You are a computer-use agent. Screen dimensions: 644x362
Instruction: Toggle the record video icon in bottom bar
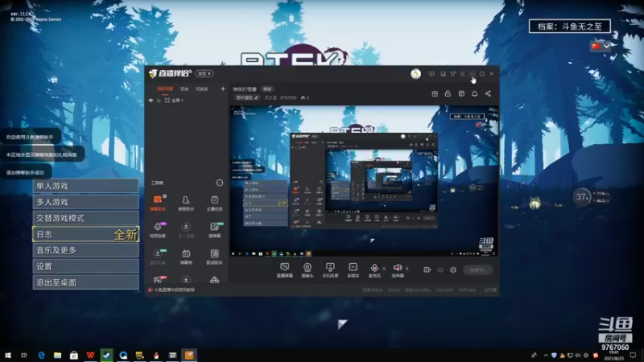tap(427, 270)
